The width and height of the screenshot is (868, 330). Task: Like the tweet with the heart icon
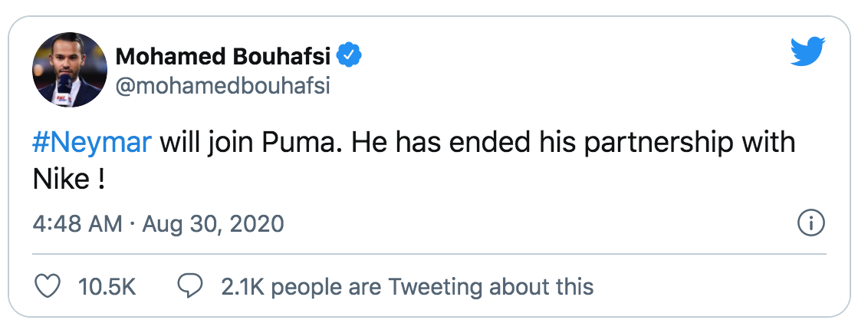(48, 287)
